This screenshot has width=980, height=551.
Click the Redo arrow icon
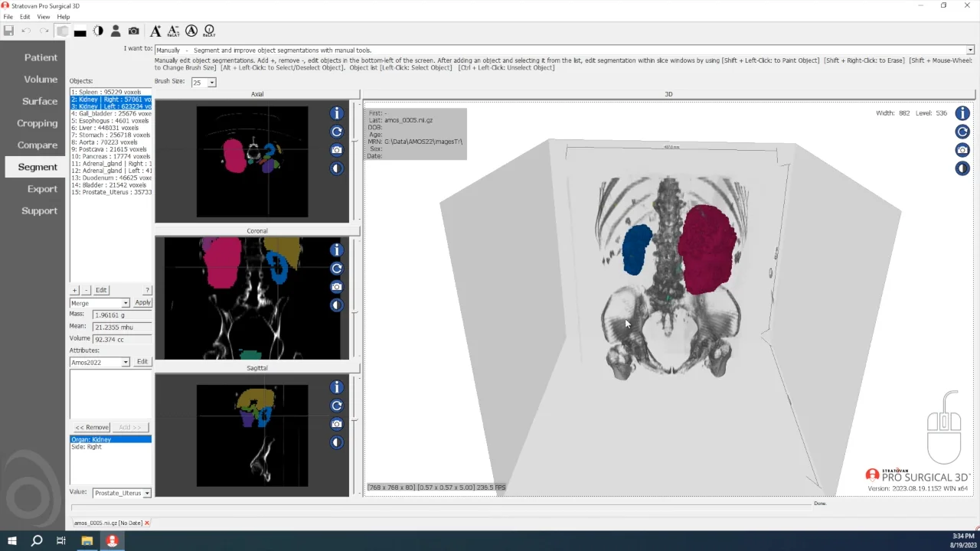click(44, 31)
